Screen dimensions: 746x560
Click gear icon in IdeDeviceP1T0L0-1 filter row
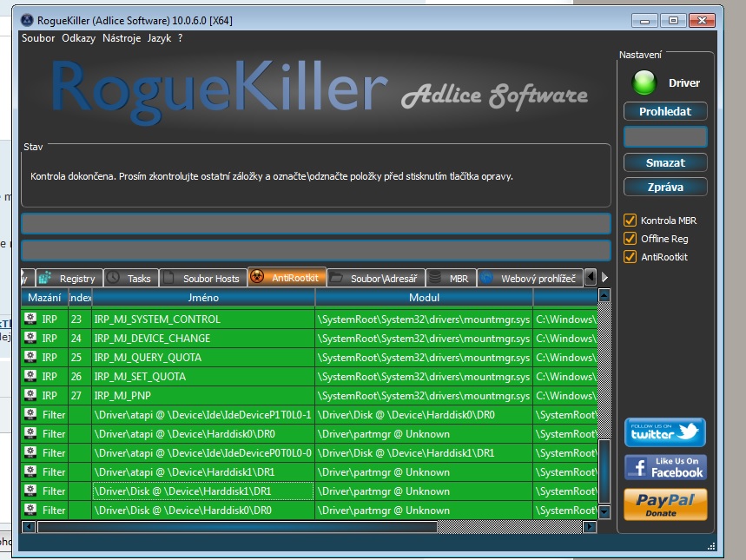[x=30, y=414]
